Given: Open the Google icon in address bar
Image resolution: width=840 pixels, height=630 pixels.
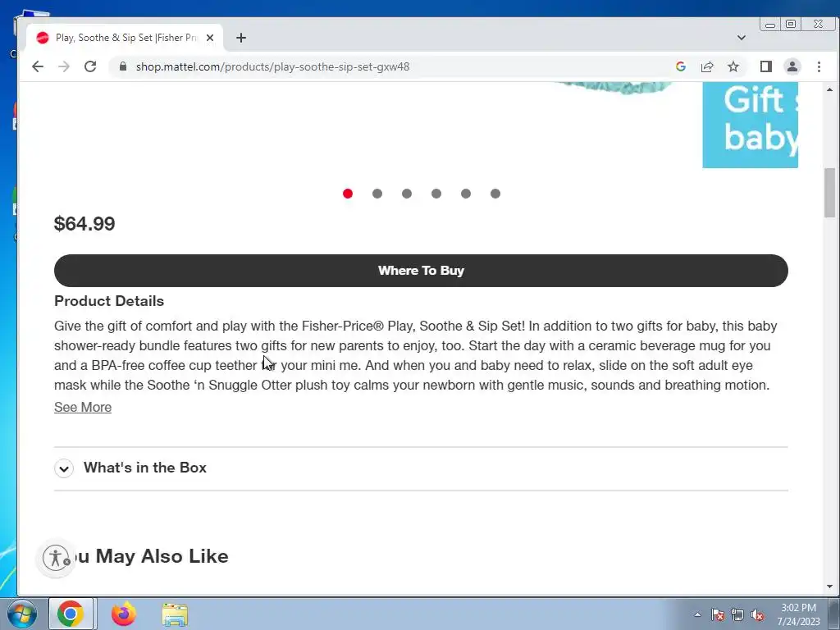Looking at the screenshot, I should [681, 66].
